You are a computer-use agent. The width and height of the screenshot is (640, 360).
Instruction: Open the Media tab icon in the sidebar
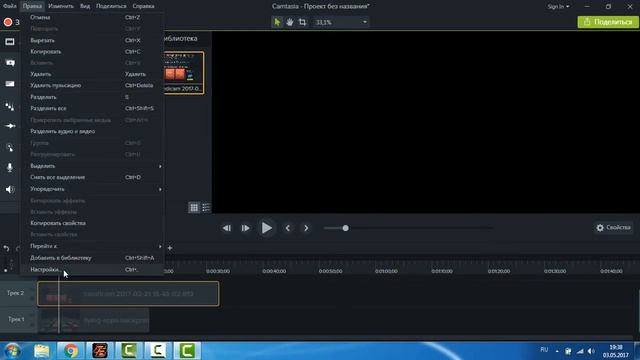tap(10, 42)
